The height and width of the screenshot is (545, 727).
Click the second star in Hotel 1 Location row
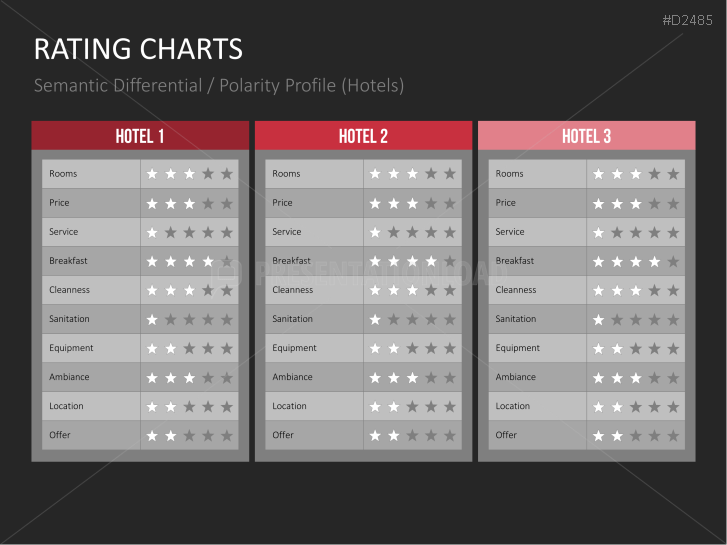pos(171,407)
